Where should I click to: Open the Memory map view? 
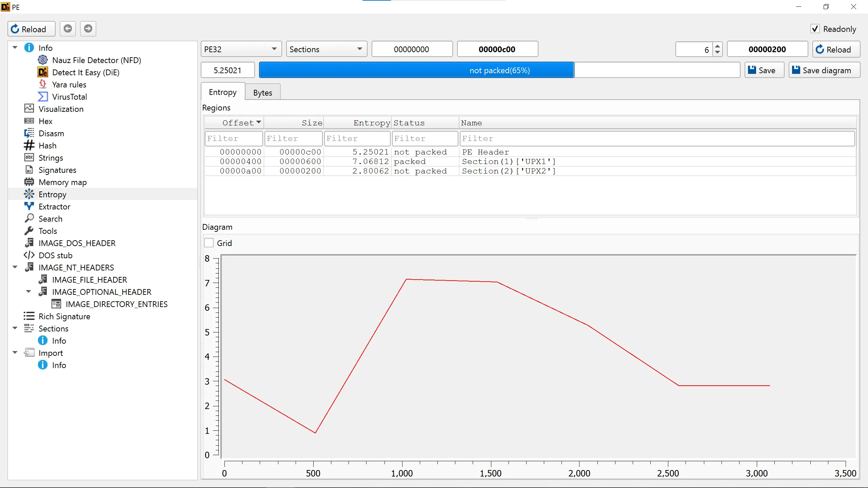click(x=62, y=182)
